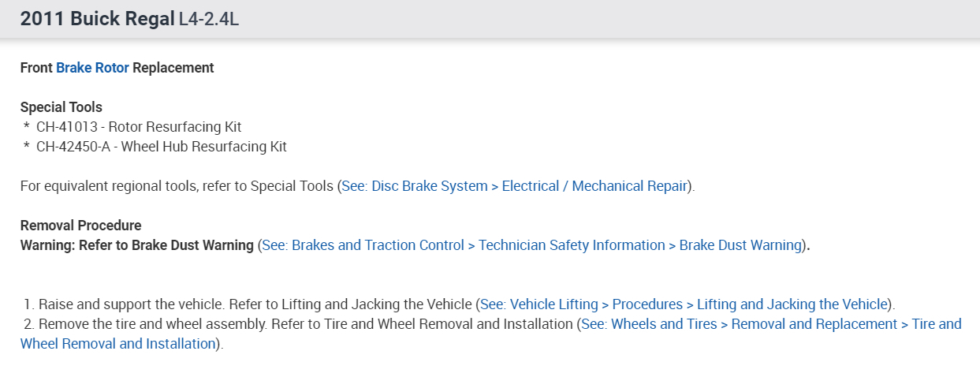Click the Special Tools heading
The width and height of the screenshot is (980, 377).
pyautogui.click(x=61, y=107)
